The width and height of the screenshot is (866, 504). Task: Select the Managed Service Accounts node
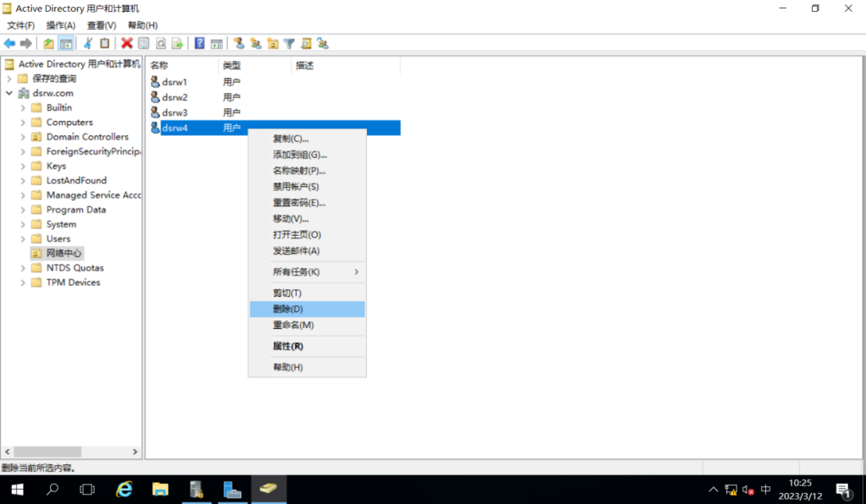click(86, 194)
